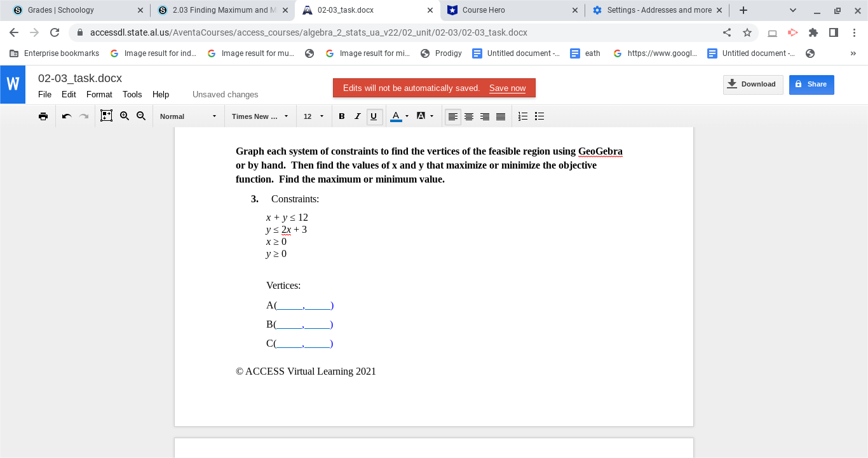Set center text alignment
The image size is (868, 458).
pos(469,116)
